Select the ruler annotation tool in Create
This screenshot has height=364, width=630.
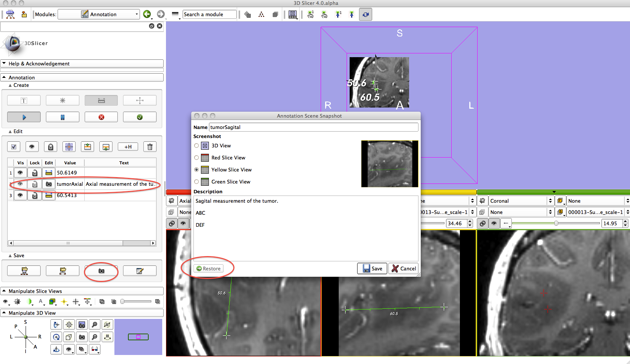pyautogui.click(x=101, y=100)
